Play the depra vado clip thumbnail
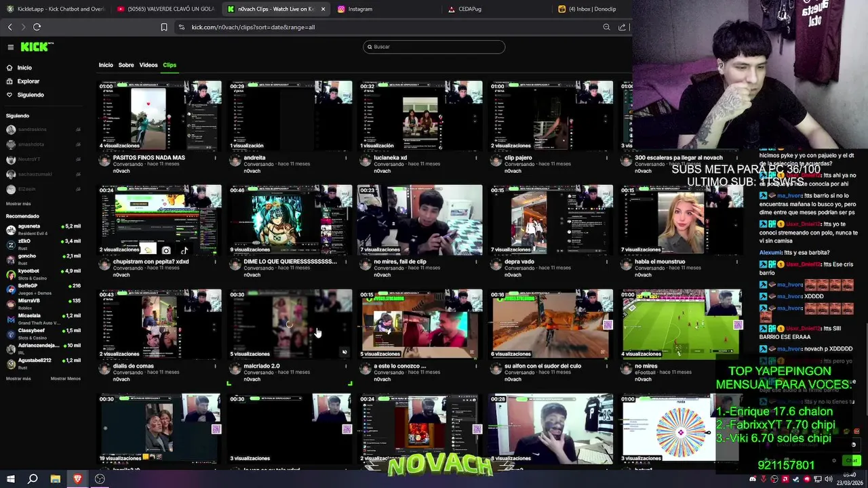868x488 pixels. click(551, 220)
